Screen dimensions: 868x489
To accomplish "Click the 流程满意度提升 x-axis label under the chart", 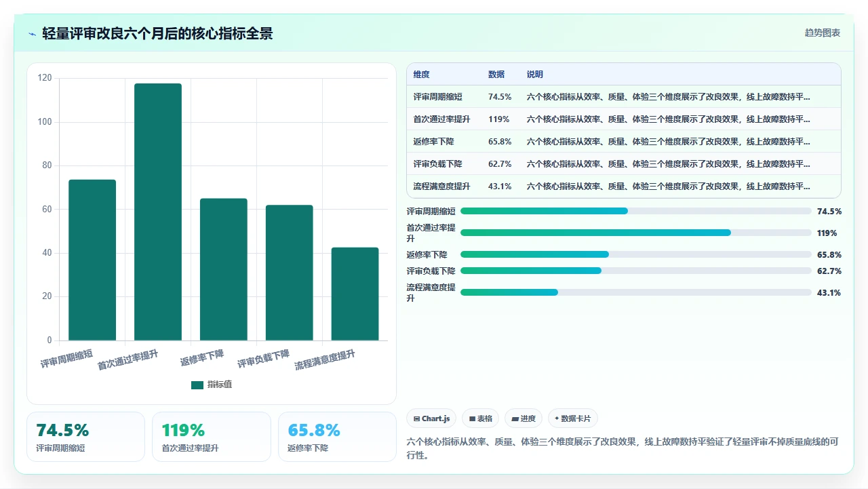I will pos(325,360).
